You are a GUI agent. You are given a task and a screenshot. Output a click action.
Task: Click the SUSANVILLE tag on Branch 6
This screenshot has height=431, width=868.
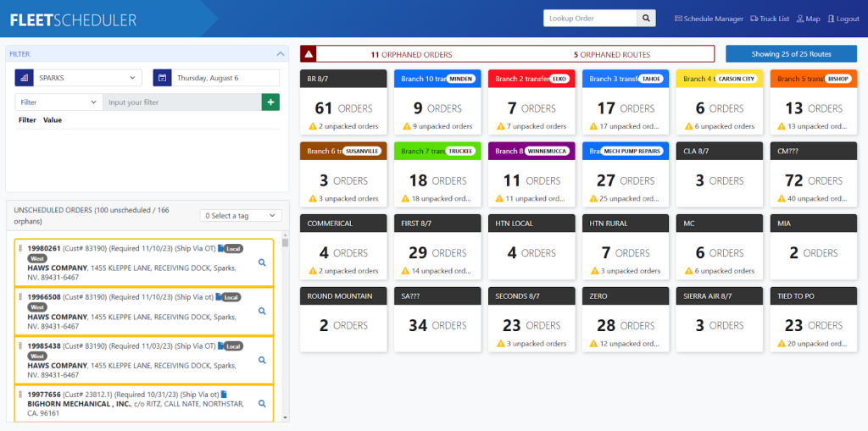click(363, 151)
